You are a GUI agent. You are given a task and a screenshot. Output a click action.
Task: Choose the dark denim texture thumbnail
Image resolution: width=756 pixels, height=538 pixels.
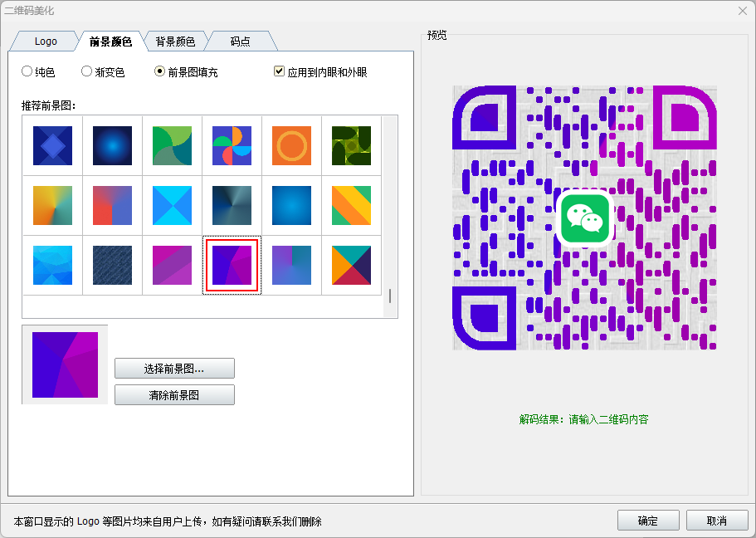pos(112,266)
